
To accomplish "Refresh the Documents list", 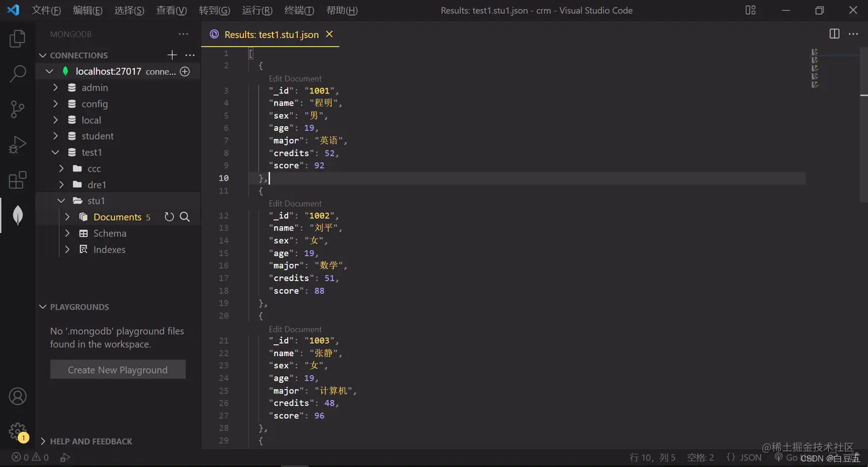I will click(169, 217).
